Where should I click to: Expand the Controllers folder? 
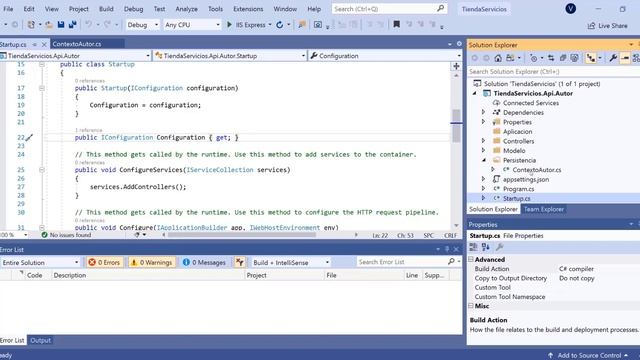click(x=484, y=141)
